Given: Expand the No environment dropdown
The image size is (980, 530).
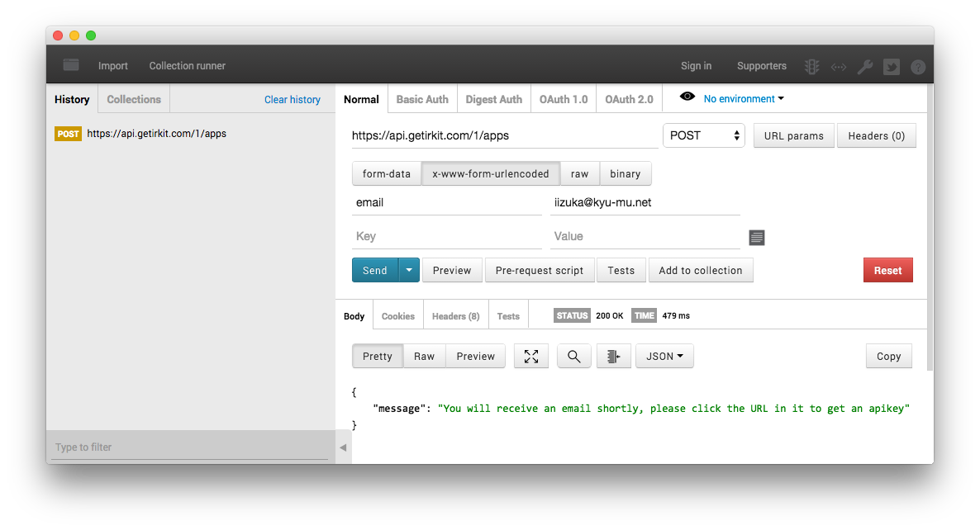Looking at the screenshot, I should coord(744,98).
